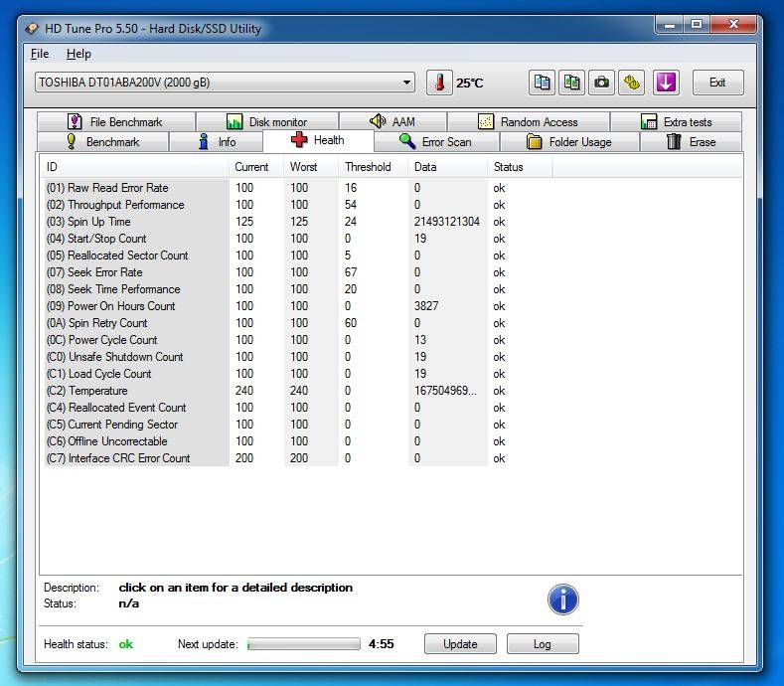This screenshot has width=784, height=686.
Task: Switch to the Info tab
Action: tap(217, 141)
